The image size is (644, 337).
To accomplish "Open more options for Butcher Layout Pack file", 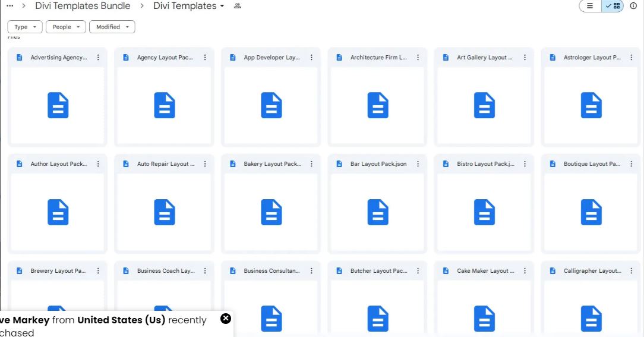I will click(x=418, y=271).
